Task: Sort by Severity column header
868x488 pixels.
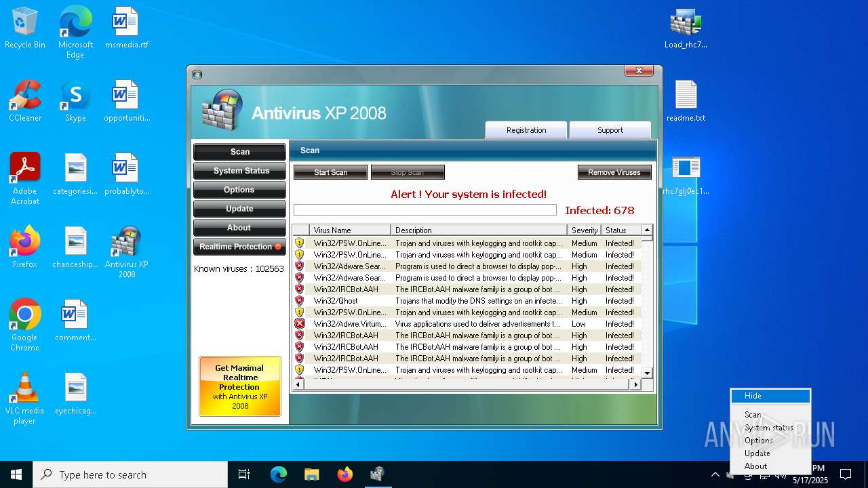Action: point(585,230)
